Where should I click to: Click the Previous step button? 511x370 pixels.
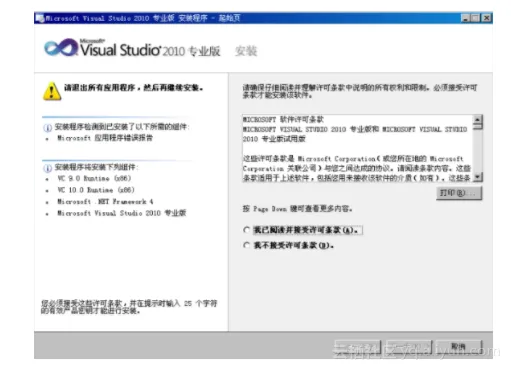(x=357, y=347)
